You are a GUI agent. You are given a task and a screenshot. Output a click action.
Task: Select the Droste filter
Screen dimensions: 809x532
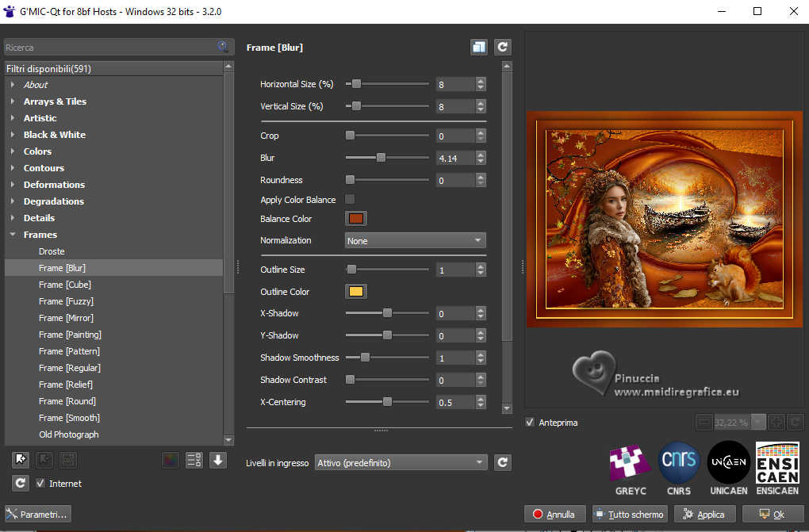pos(52,251)
